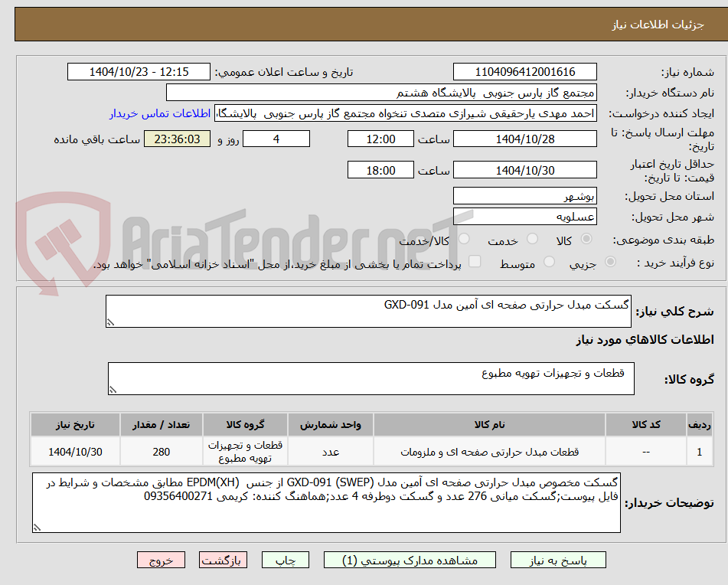Click the پاسخ به نیاز button
This screenshot has width=728, height=585.
point(558,560)
